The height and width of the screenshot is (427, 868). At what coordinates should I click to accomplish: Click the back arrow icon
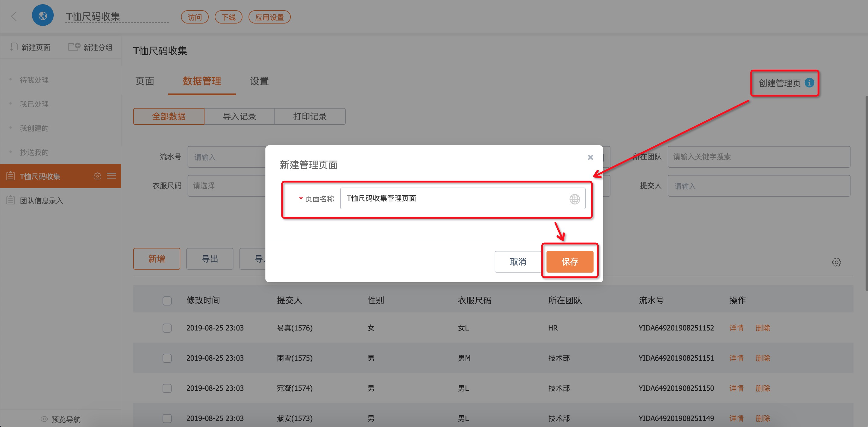[14, 16]
